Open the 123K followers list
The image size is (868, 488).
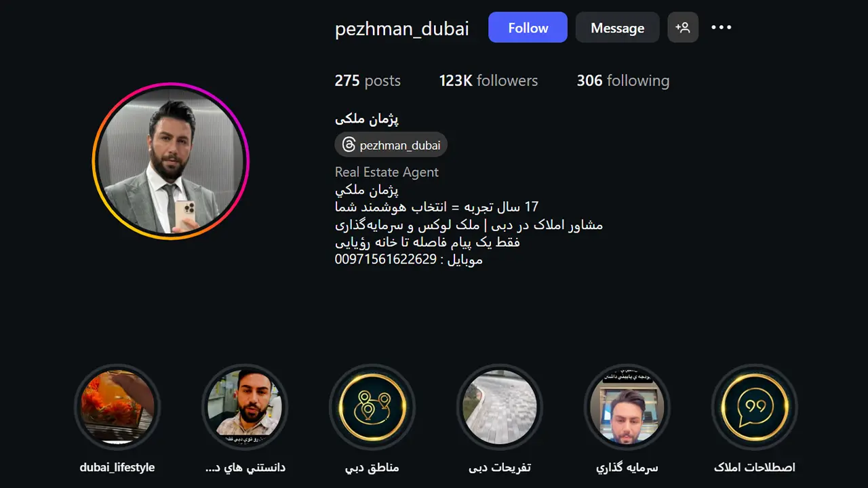[x=488, y=81]
